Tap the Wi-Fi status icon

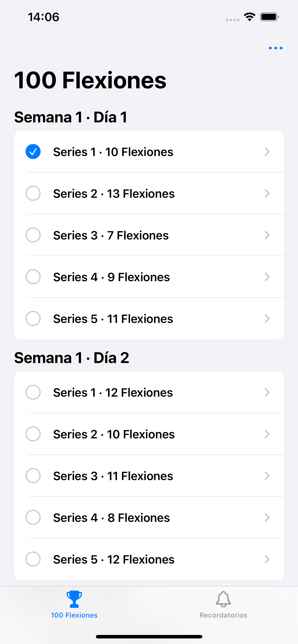pos(249,17)
